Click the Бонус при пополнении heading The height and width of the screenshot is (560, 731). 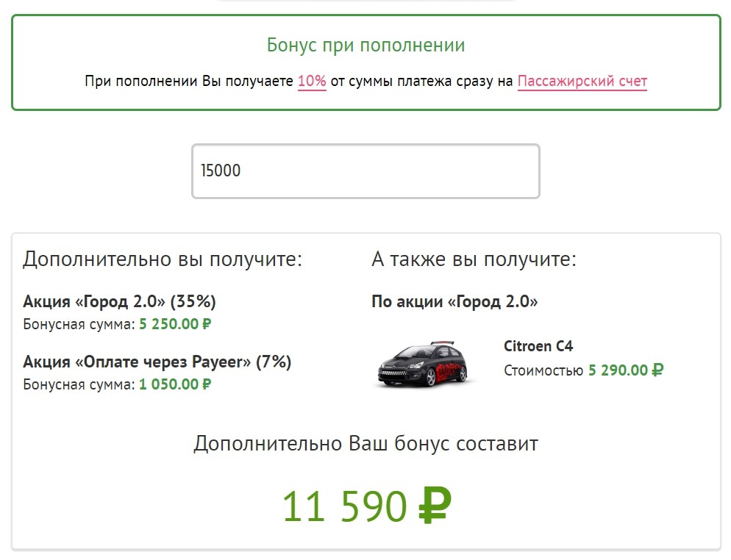pyautogui.click(x=365, y=45)
